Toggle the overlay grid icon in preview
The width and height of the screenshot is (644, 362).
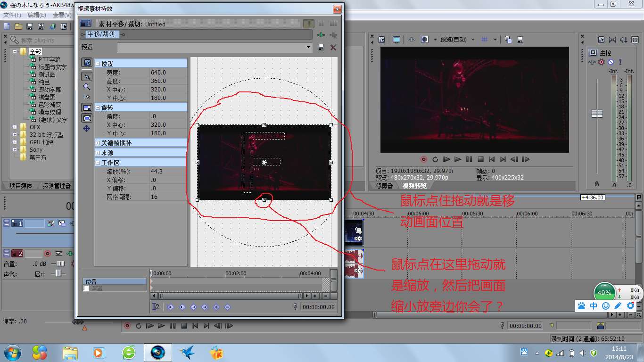tap(484, 40)
